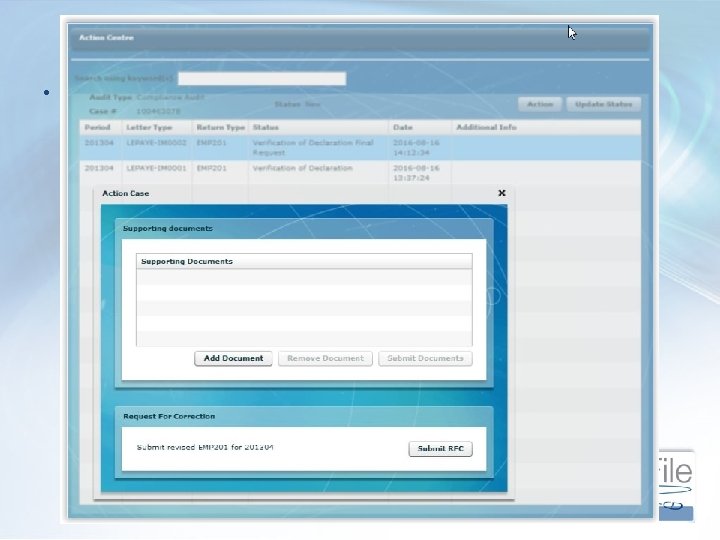Click the Submit Documents button
720x540 pixels.
[425, 359]
